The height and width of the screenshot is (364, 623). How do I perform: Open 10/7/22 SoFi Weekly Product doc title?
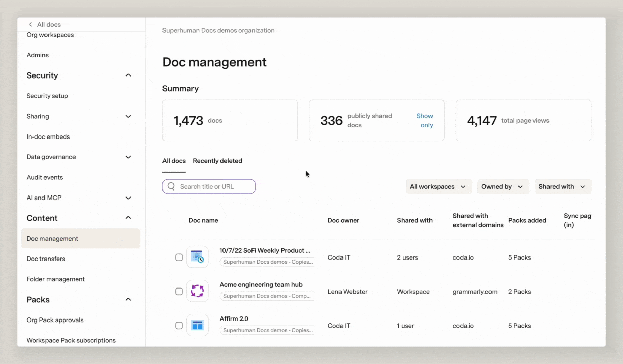265,250
